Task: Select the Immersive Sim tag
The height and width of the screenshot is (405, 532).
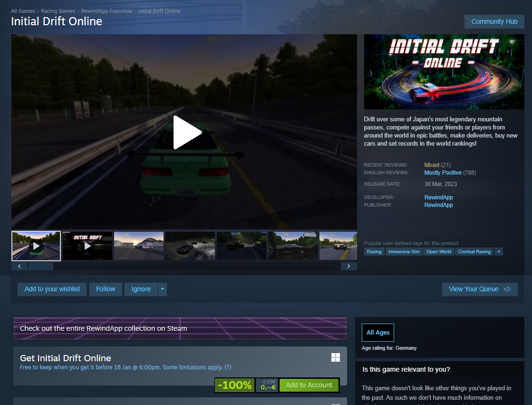Action: 404,251
